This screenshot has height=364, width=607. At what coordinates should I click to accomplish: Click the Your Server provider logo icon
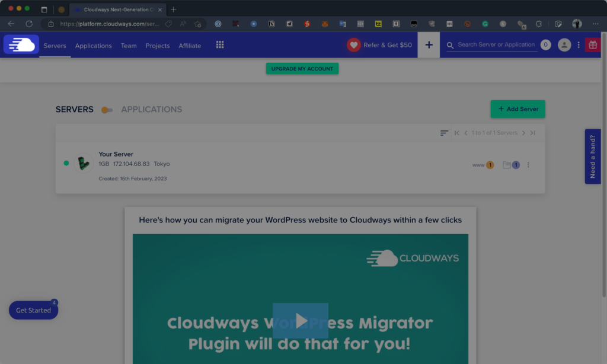(x=83, y=163)
